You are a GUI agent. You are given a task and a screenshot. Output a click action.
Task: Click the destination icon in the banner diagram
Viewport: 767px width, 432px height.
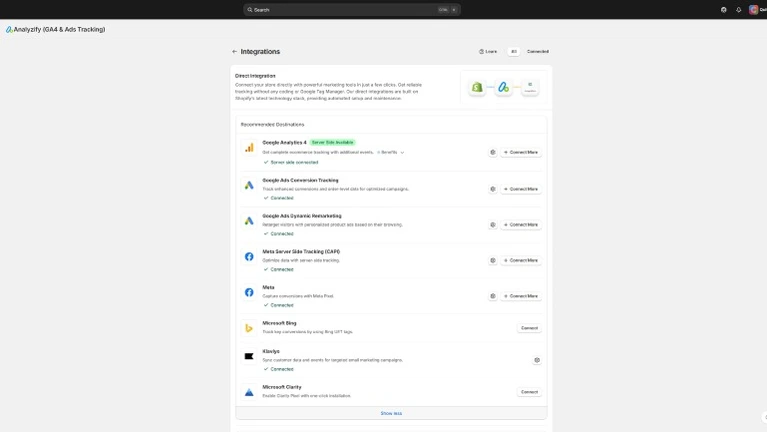(x=530, y=88)
